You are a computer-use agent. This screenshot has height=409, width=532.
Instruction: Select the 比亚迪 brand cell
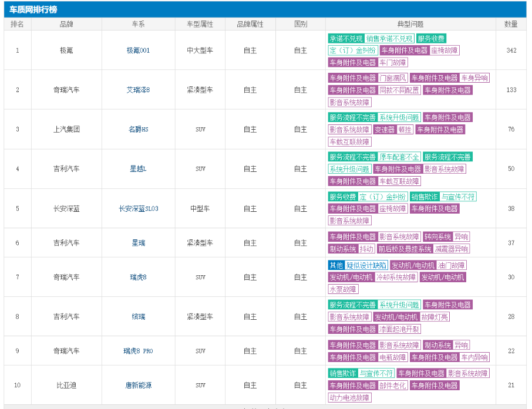click(66, 386)
